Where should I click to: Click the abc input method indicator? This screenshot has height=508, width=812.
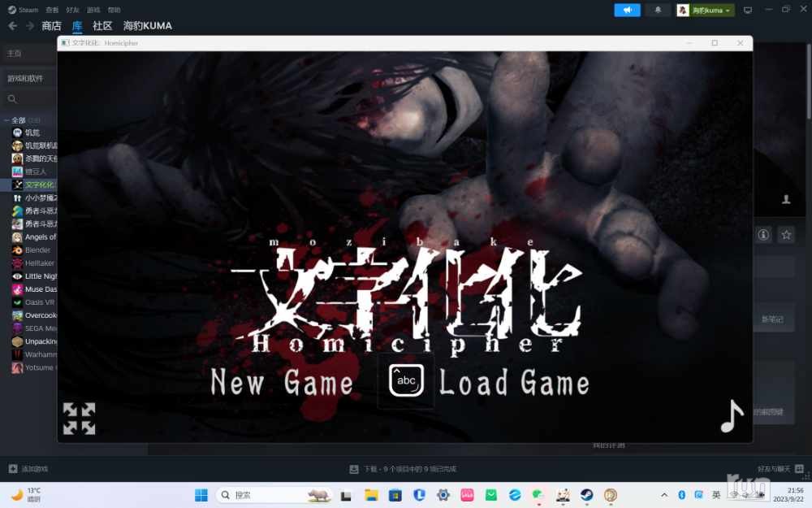tap(407, 380)
